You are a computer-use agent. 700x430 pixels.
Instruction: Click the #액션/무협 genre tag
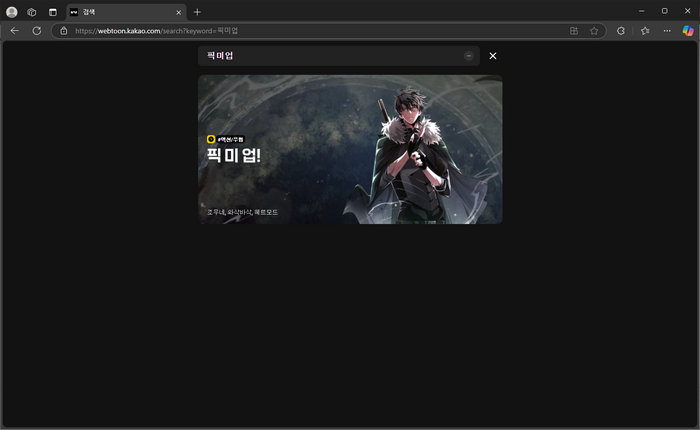[x=231, y=139]
